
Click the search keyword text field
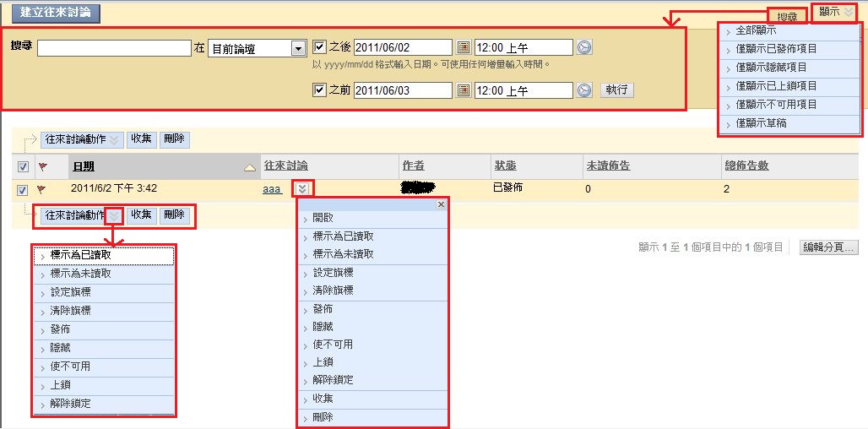114,49
